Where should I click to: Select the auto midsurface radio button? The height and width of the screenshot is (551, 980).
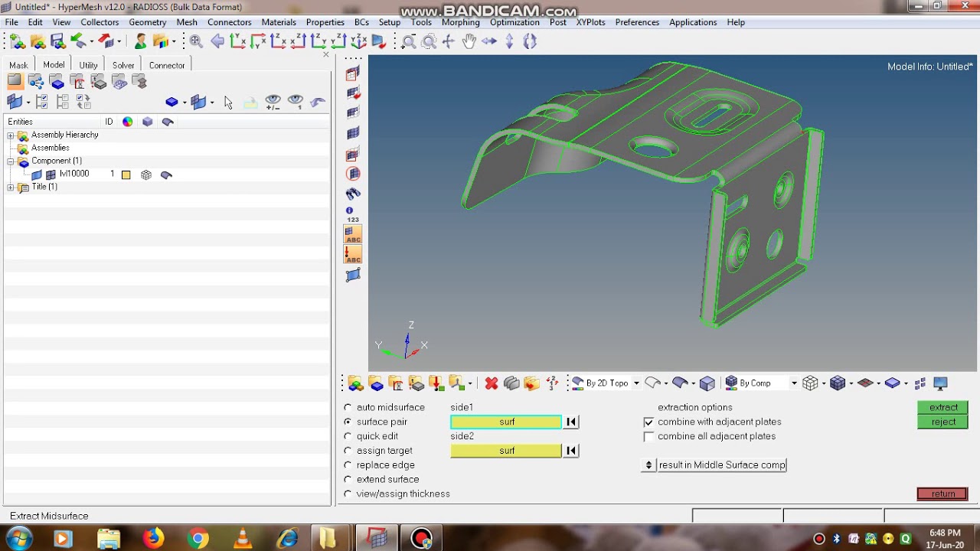tap(348, 408)
